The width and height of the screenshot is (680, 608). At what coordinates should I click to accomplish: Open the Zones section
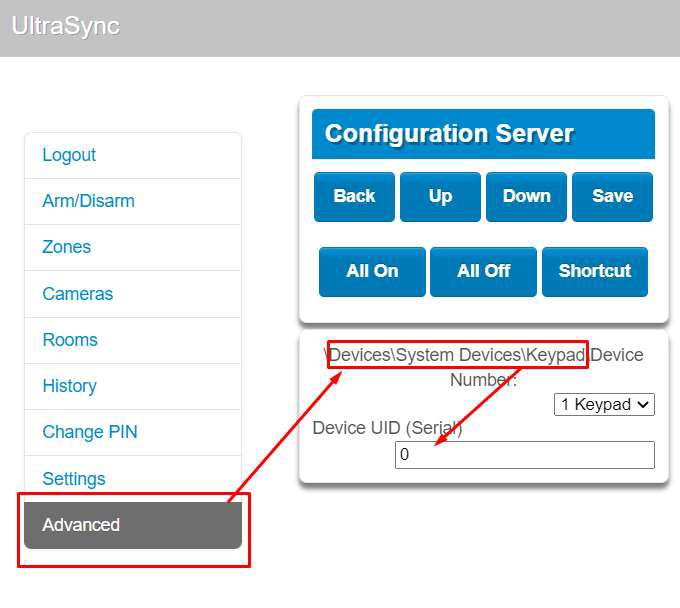133,248
